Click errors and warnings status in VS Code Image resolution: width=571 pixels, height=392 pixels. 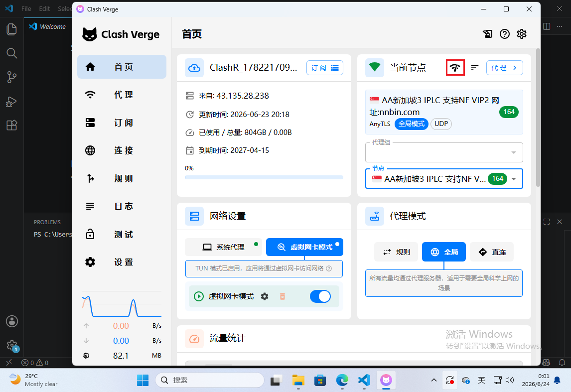34,363
